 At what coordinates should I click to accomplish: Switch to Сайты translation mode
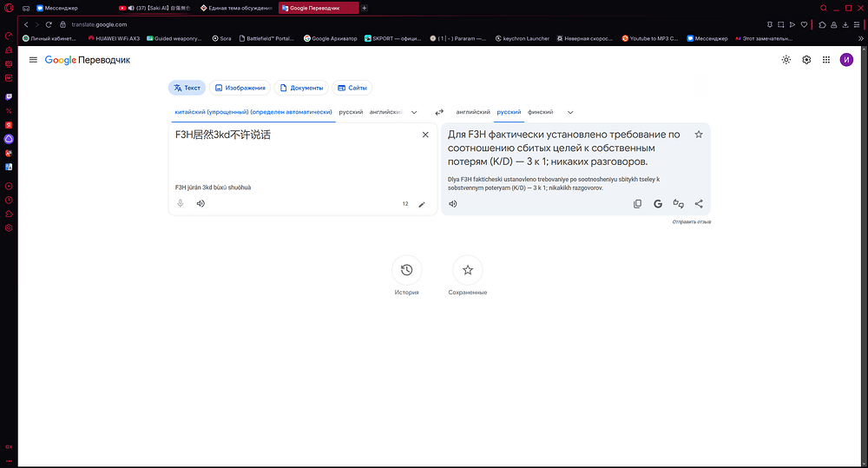pos(352,88)
